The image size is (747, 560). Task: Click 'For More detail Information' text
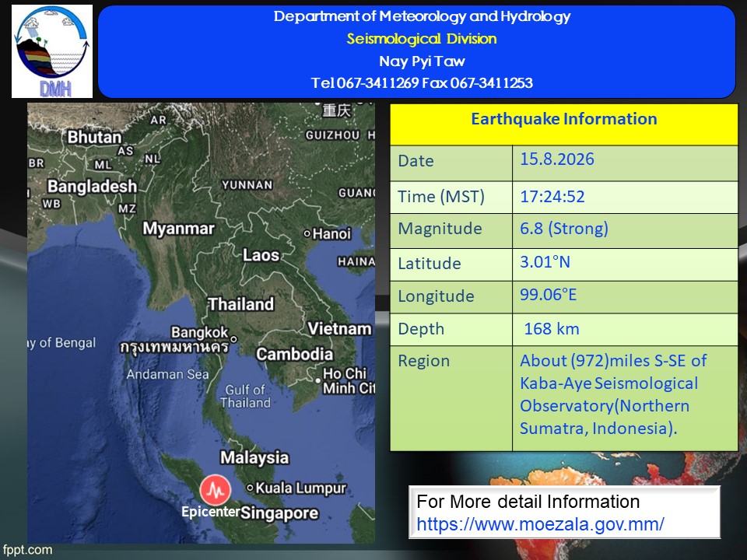[528, 502]
